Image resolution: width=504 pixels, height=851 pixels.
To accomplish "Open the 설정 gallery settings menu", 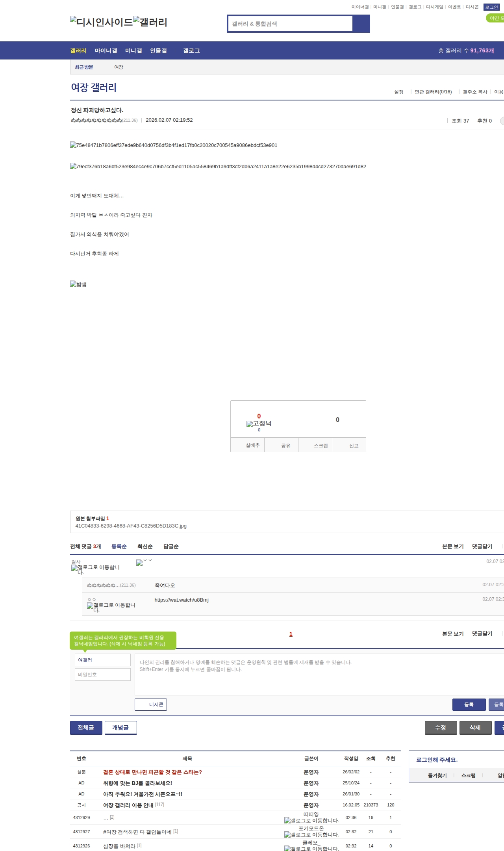I will click(x=399, y=92).
